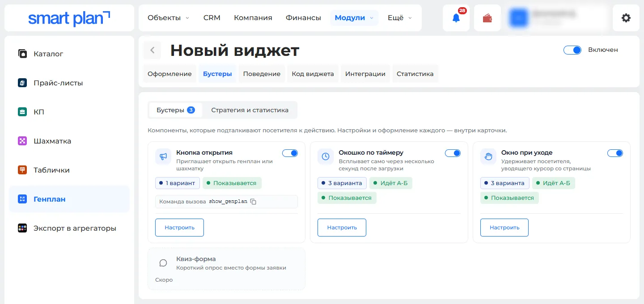Screen dimensions: 644x304
Task: Click the 1 вариант badge
Action: (178, 183)
